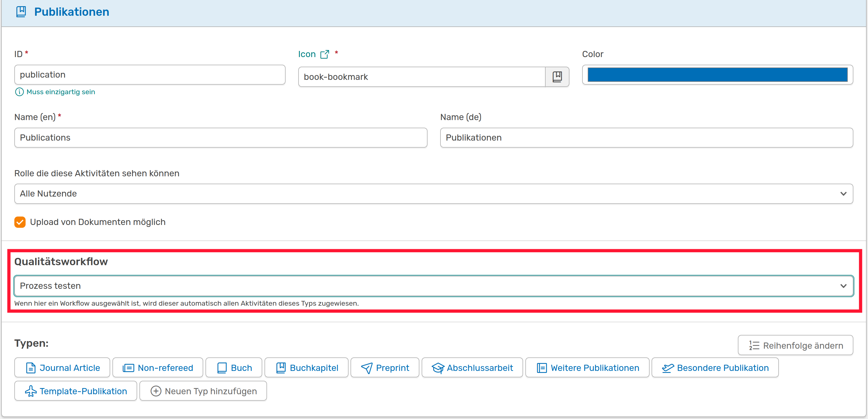Focus the ID field containing publication
This screenshot has width=868, height=419.
coord(150,75)
